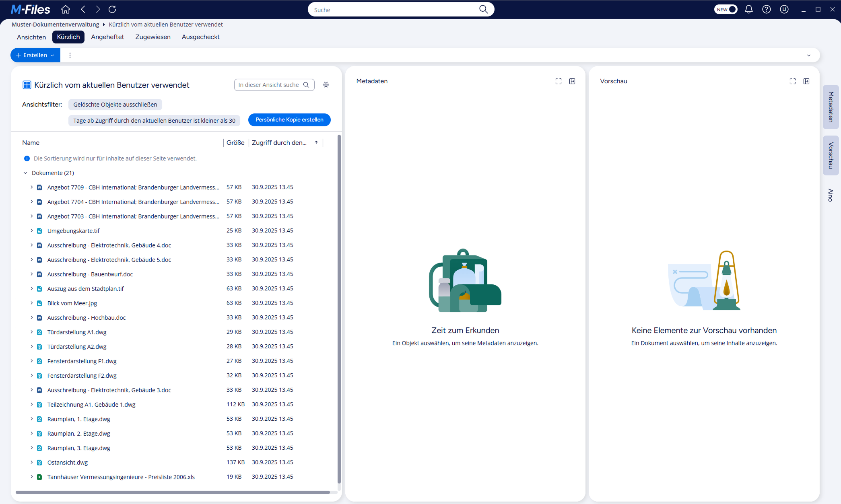Toggle the NEW interface switch
The height and width of the screenshot is (504, 841).
pyautogui.click(x=726, y=9)
